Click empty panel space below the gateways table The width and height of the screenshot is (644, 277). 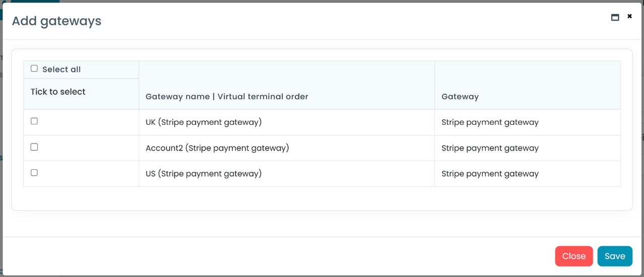click(322, 198)
